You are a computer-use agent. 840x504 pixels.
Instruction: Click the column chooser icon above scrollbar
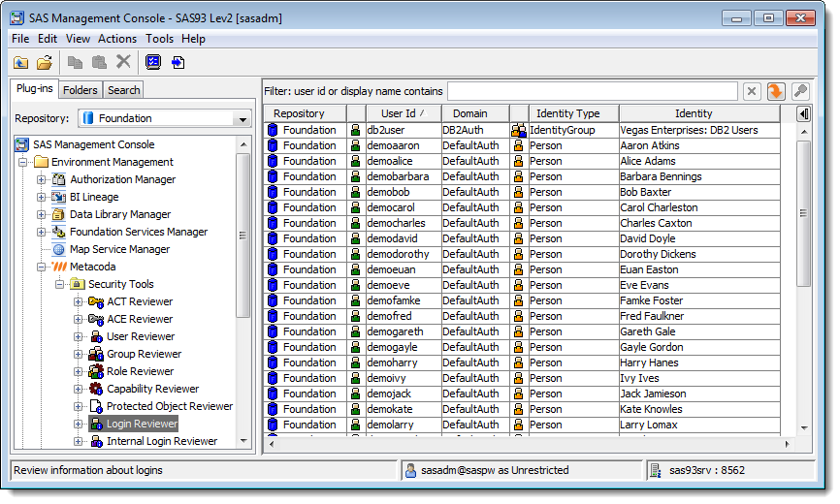tap(803, 113)
